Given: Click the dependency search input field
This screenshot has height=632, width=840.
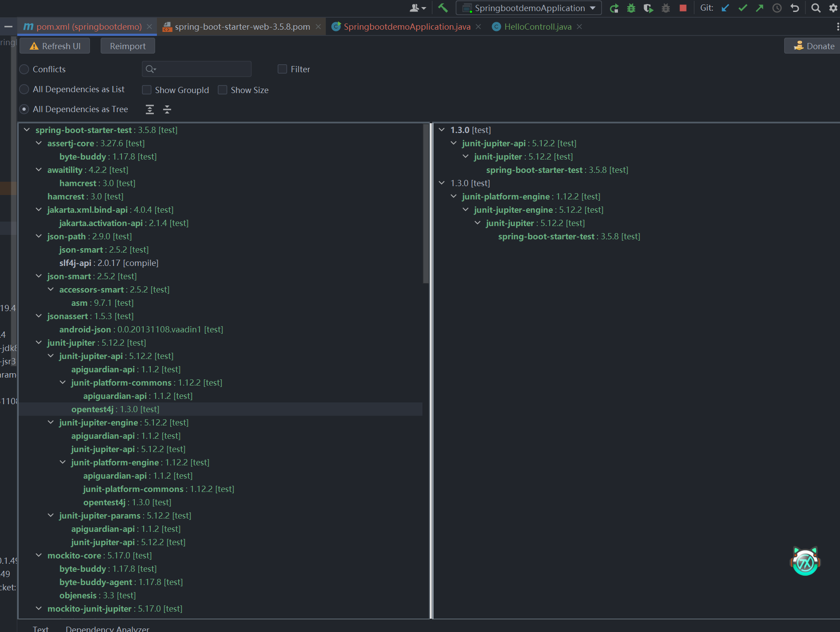Looking at the screenshot, I should (197, 69).
